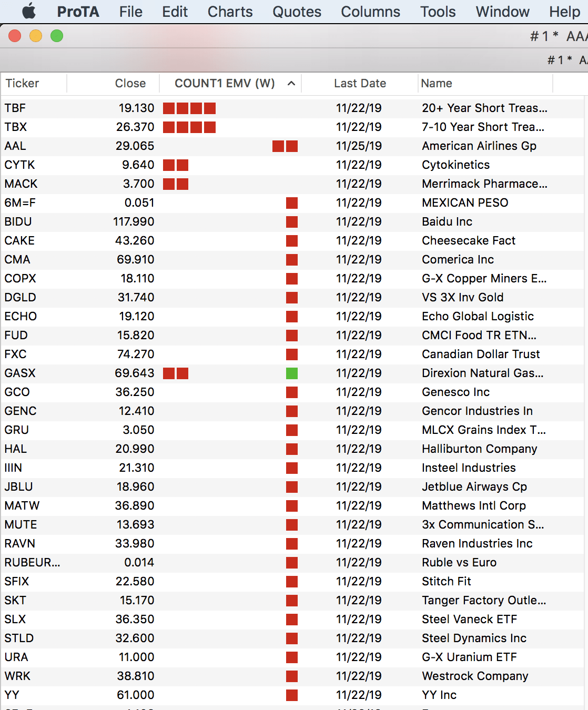Select the HAL ticker
Image resolution: width=588 pixels, height=710 pixels.
click(x=15, y=449)
